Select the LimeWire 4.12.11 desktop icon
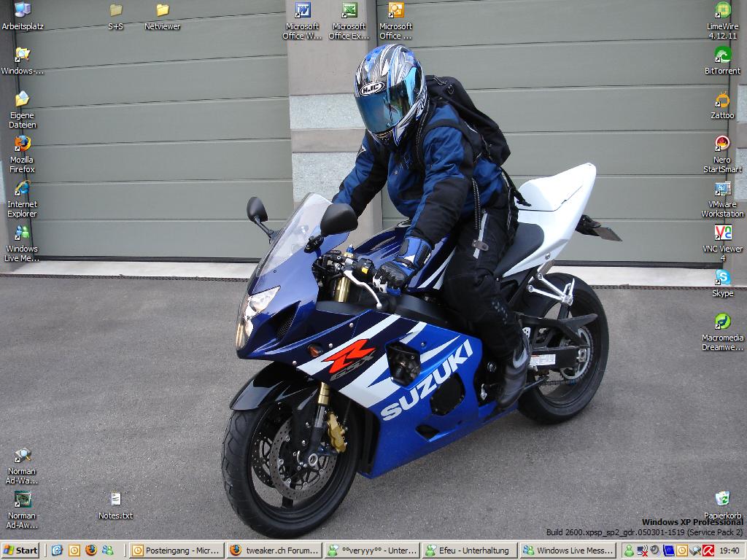The height and width of the screenshot is (560, 747). (x=722, y=10)
